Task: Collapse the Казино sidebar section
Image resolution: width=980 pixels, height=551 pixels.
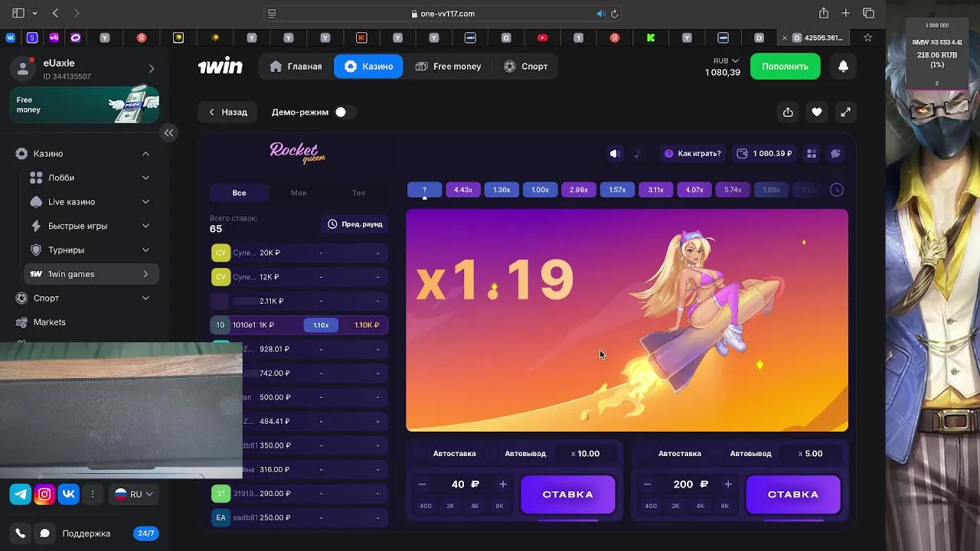Action: [145, 154]
